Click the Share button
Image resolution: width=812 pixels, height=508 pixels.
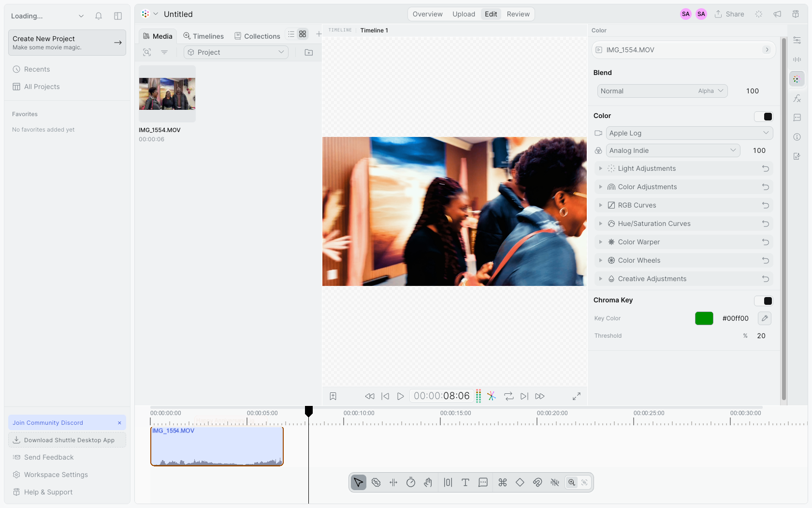[729, 14]
